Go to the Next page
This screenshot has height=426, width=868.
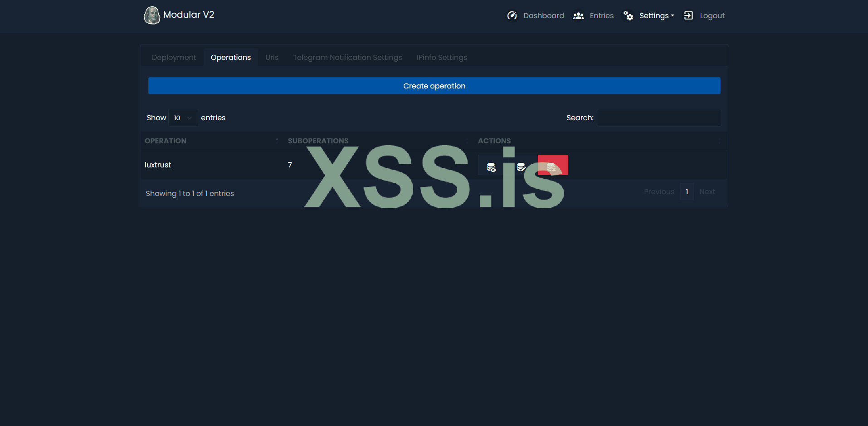pyautogui.click(x=707, y=192)
